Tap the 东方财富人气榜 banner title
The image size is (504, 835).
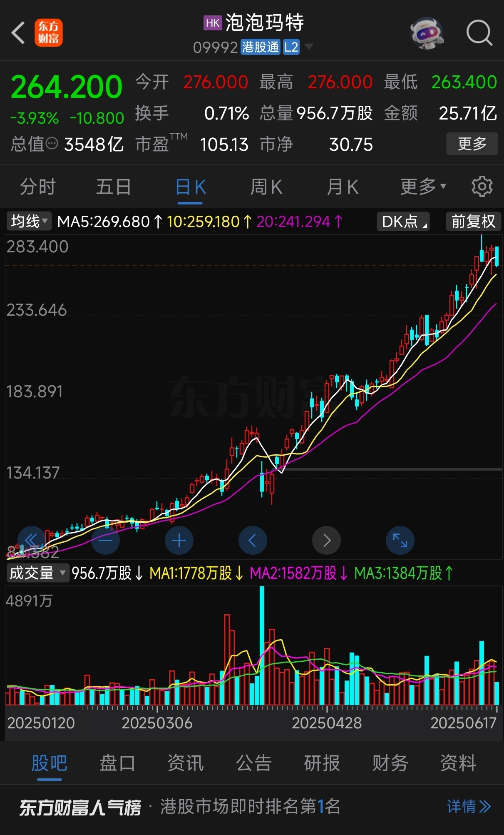(80, 807)
